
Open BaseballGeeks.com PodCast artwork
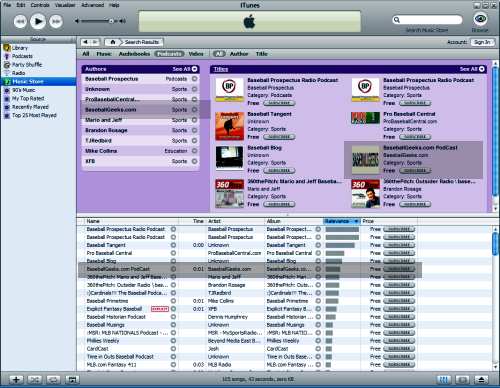[365, 160]
